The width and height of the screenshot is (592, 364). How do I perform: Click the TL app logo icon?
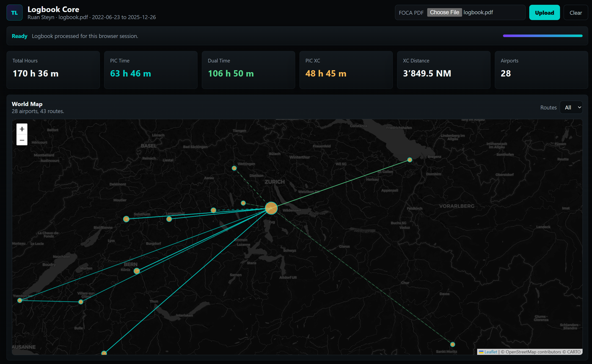pos(15,13)
